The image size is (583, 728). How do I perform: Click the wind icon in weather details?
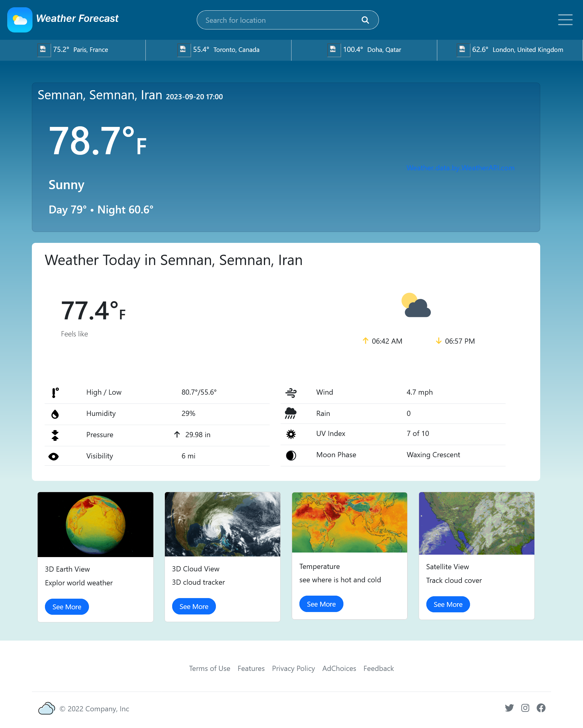291,392
